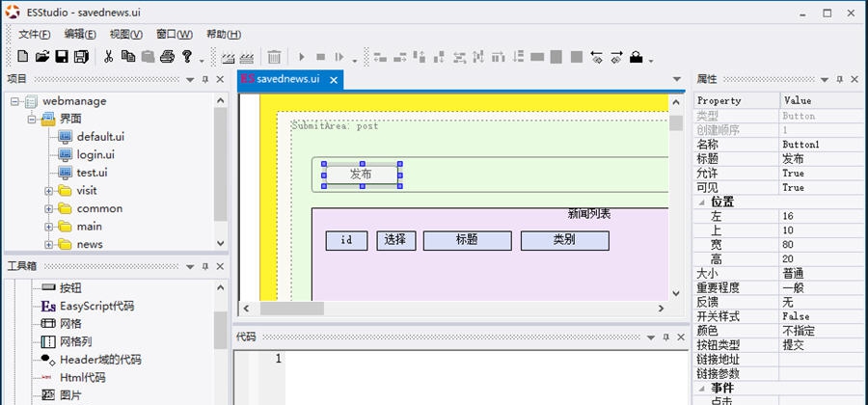Open the document tab list dropdown
Viewport: 868px width, 405px height.
(x=676, y=80)
